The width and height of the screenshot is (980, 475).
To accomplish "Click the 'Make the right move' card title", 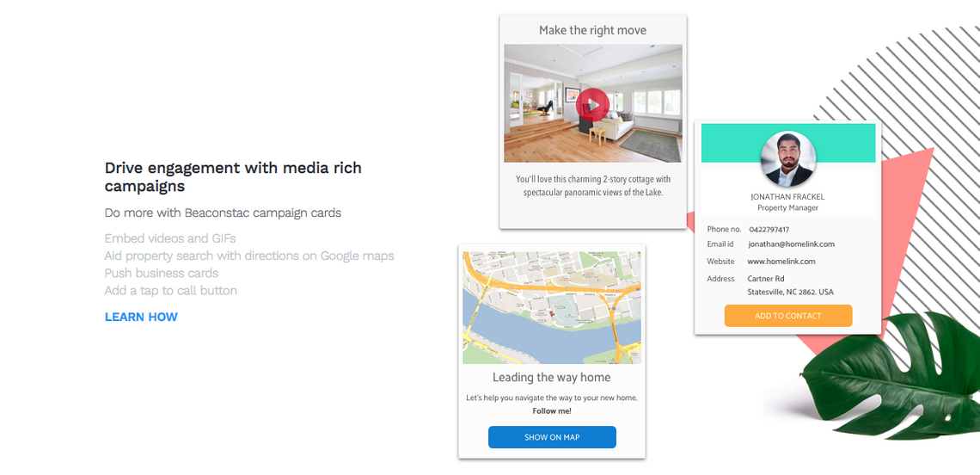I will pos(592,30).
